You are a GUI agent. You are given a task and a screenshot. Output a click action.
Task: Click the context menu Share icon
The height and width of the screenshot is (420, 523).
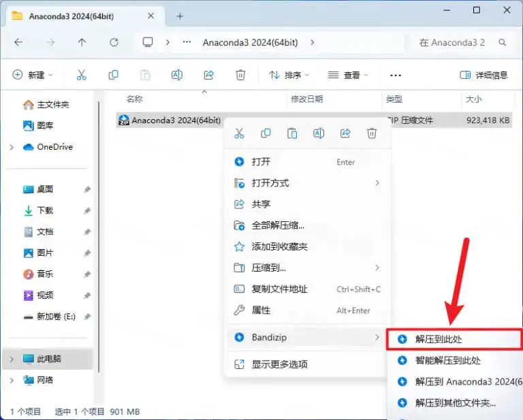(345, 133)
